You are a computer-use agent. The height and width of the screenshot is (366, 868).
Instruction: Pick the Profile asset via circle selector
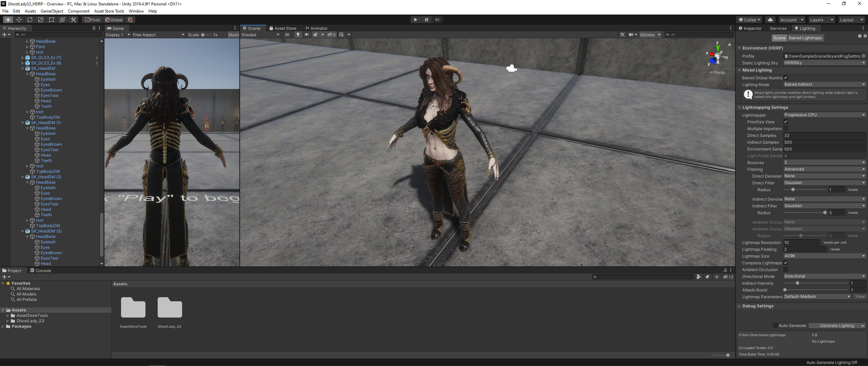[864, 56]
